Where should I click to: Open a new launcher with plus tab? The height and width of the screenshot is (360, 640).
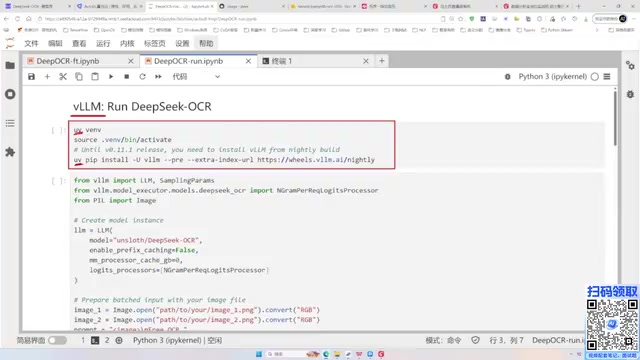[382, 61]
